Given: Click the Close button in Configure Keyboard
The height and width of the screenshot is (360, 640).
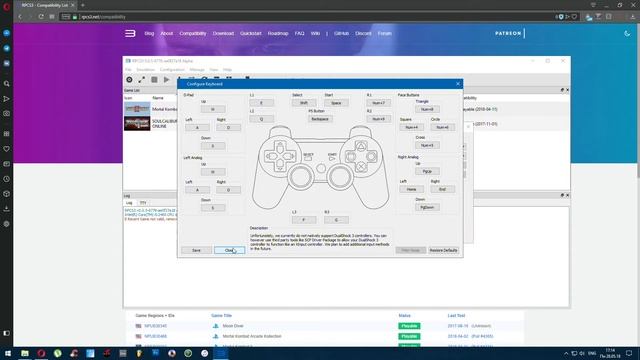Looking at the screenshot, I should 229,250.
